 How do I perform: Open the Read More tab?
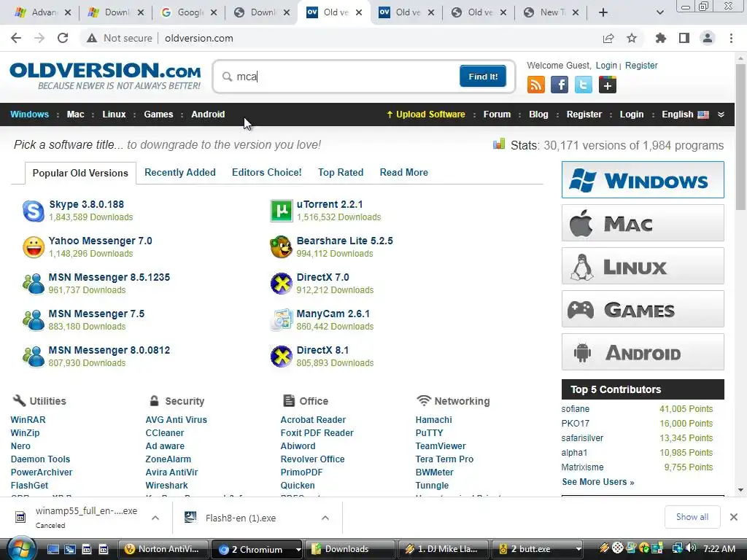coord(404,172)
